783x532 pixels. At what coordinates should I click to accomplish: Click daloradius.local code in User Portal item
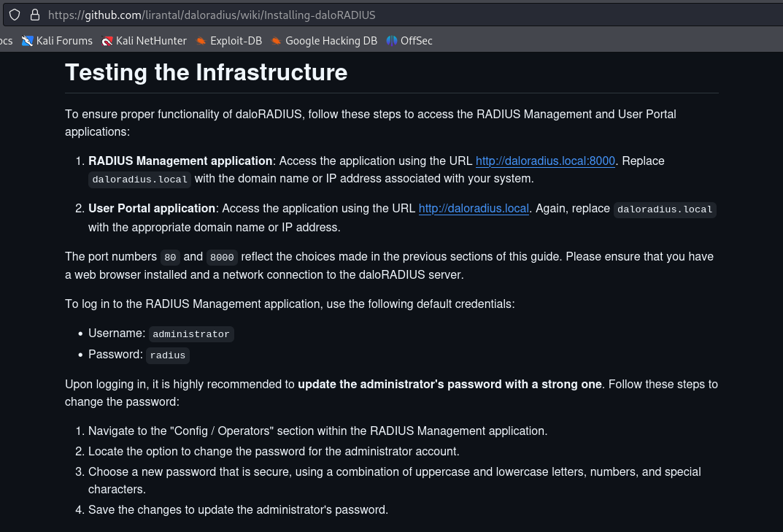[x=664, y=209]
